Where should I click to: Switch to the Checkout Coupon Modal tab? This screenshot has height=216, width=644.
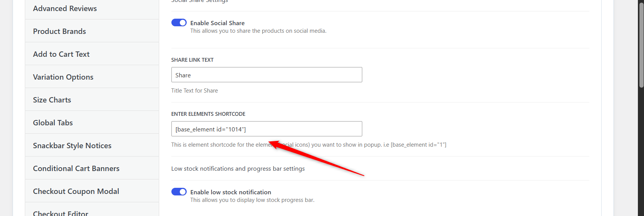92,191
